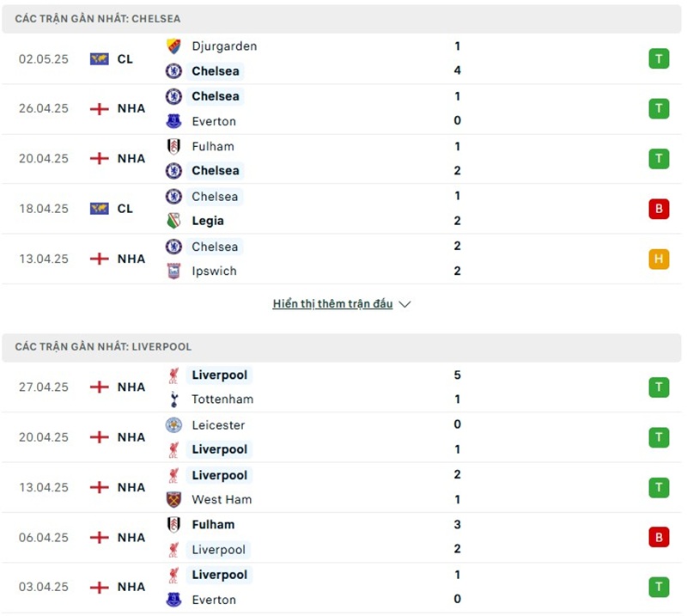The width and height of the screenshot is (687, 616).
Task: Click the Legia team crest icon
Action: 173,221
